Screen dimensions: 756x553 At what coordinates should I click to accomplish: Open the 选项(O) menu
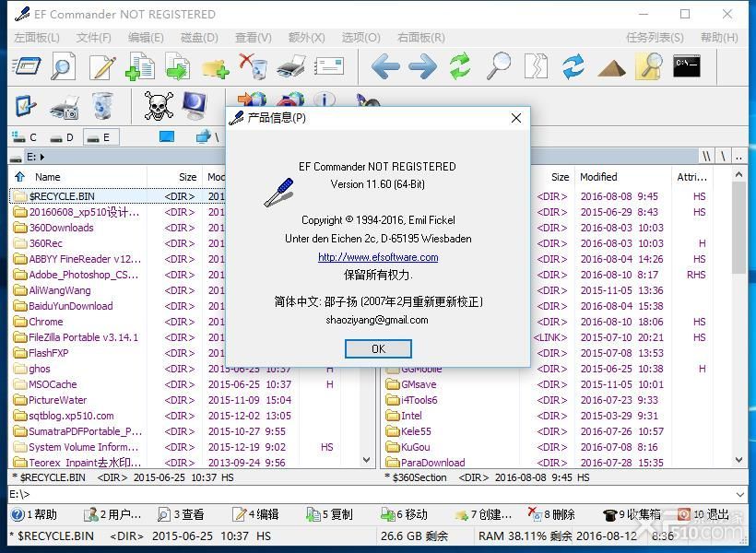pyautogui.click(x=360, y=38)
